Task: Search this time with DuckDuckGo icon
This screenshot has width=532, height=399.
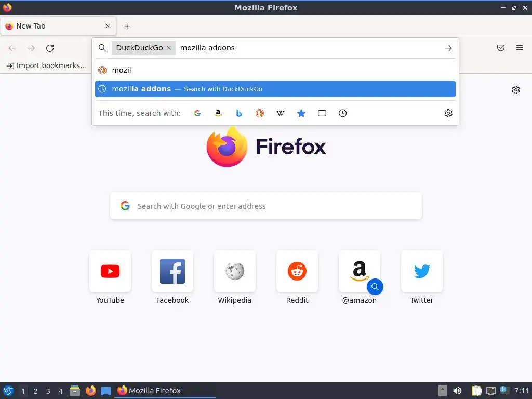Action: (260, 113)
